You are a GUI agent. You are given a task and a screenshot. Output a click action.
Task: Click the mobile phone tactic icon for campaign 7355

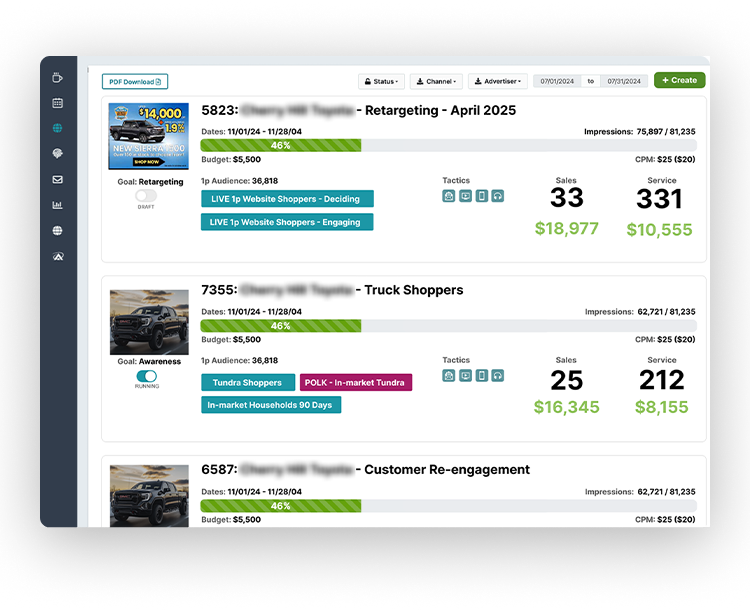[x=481, y=376]
